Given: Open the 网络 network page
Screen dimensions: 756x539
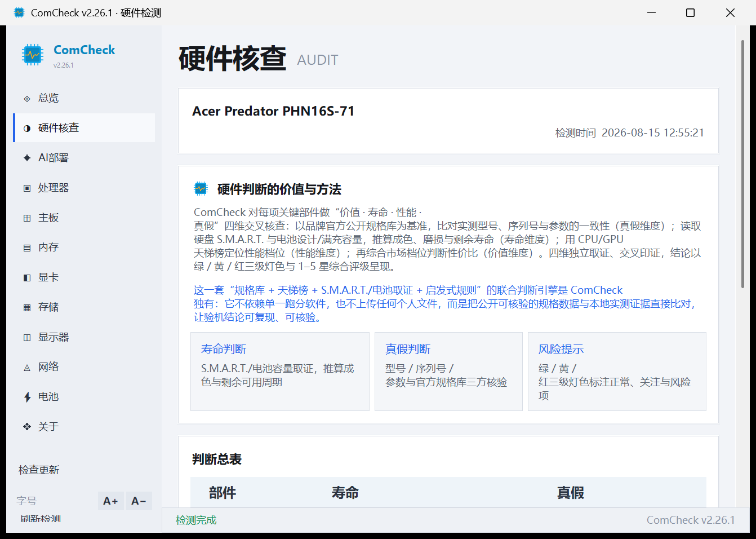Looking at the screenshot, I should 84,367.
